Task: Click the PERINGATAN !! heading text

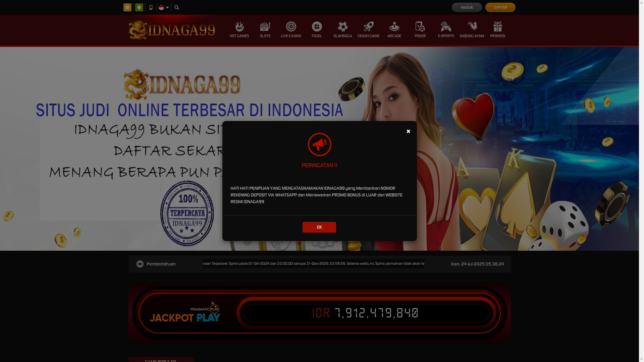Action: point(319,166)
